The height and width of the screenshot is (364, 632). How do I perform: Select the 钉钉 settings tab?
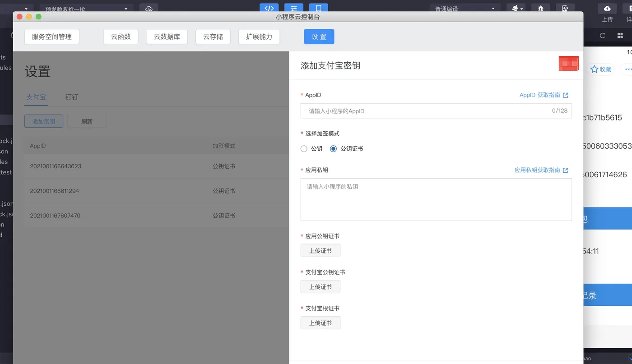[72, 97]
